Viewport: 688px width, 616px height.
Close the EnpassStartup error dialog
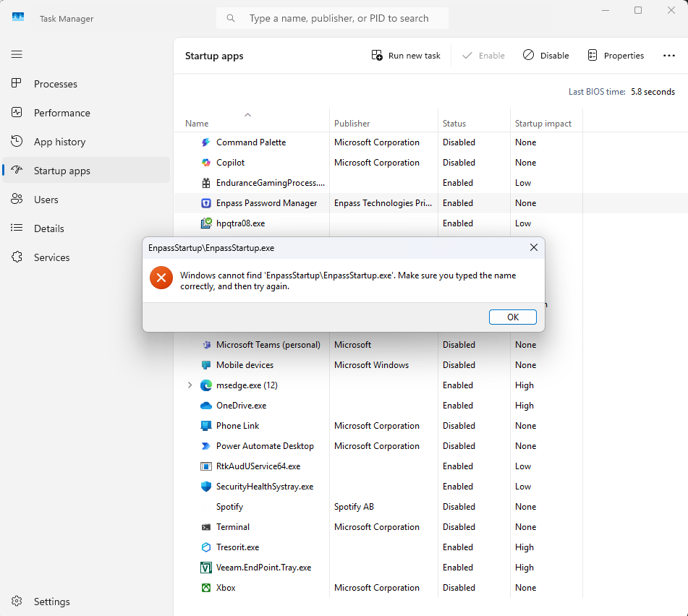[534, 247]
